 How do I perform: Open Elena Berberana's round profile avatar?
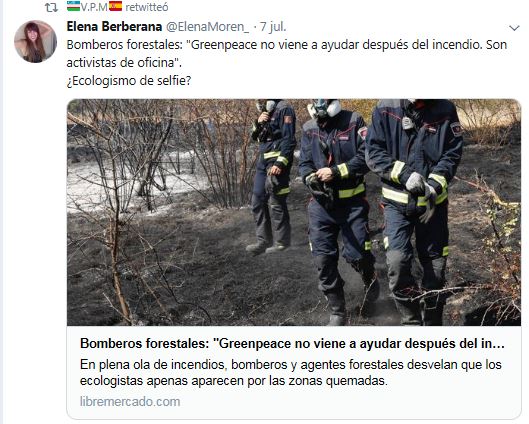pos(35,41)
